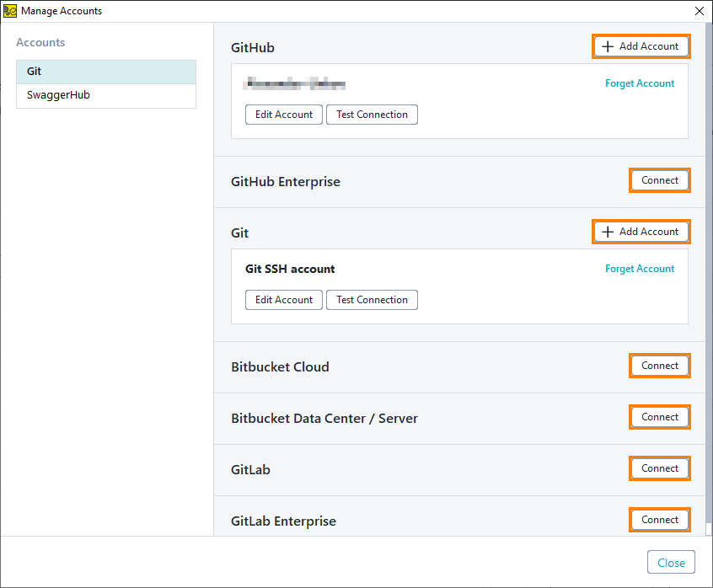This screenshot has width=713, height=588.
Task: Connect GitLab Enterprise
Action: click(660, 520)
